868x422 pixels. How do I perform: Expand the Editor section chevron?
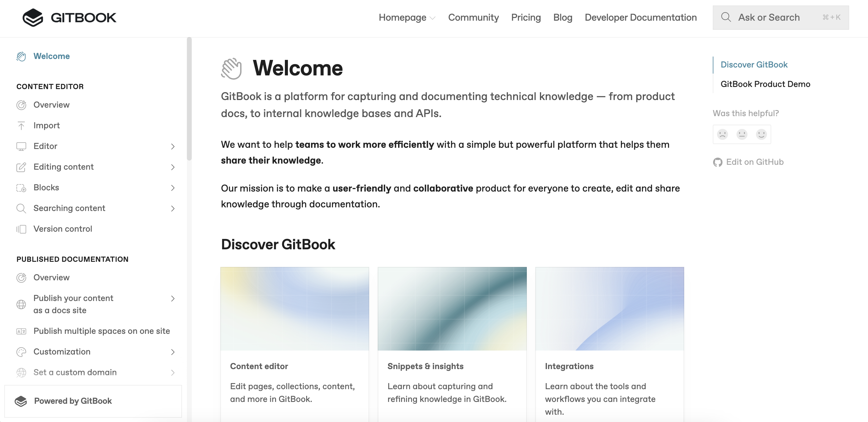(x=173, y=146)
